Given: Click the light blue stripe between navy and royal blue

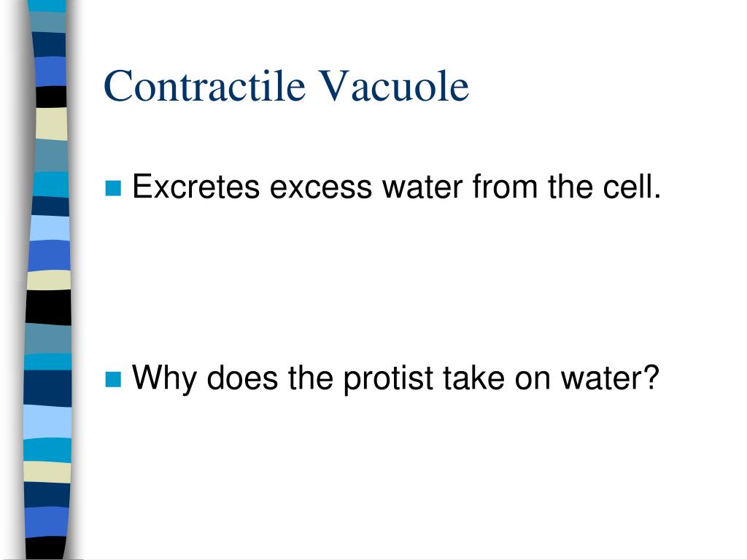Looking at the screenshot, I should click(x=50, y=228).
